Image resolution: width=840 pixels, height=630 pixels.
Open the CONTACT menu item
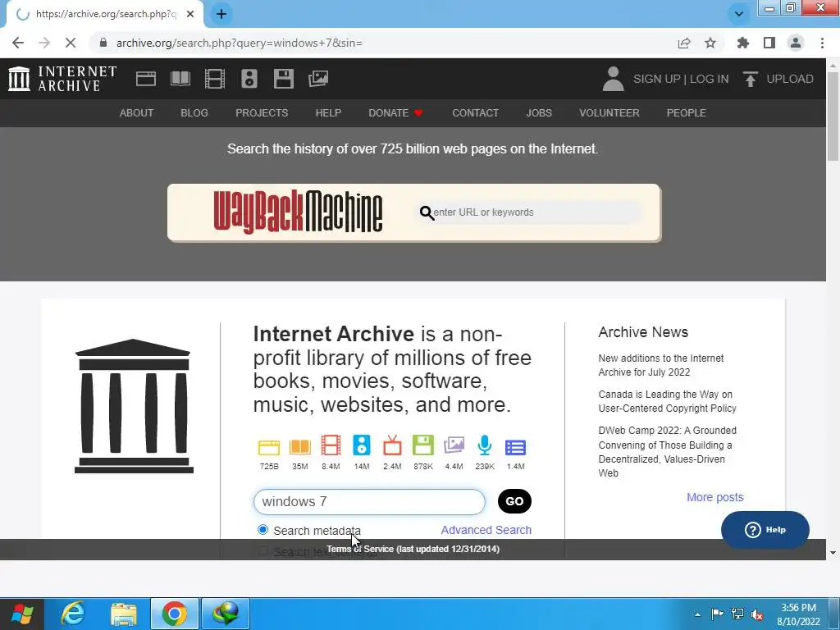click(x=475, y=113)
